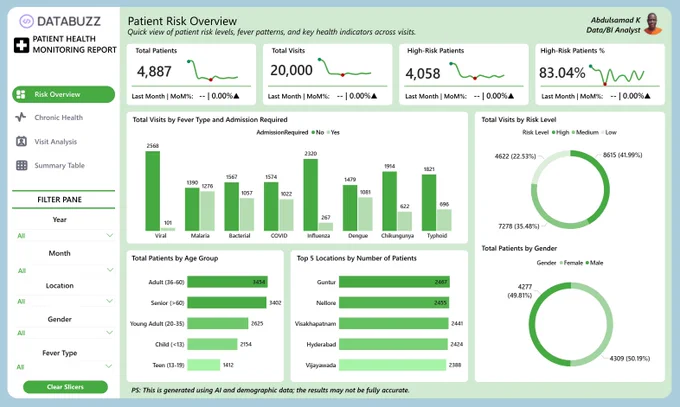
Task: Click the Female gender legend item
Action: coord(571,263)
